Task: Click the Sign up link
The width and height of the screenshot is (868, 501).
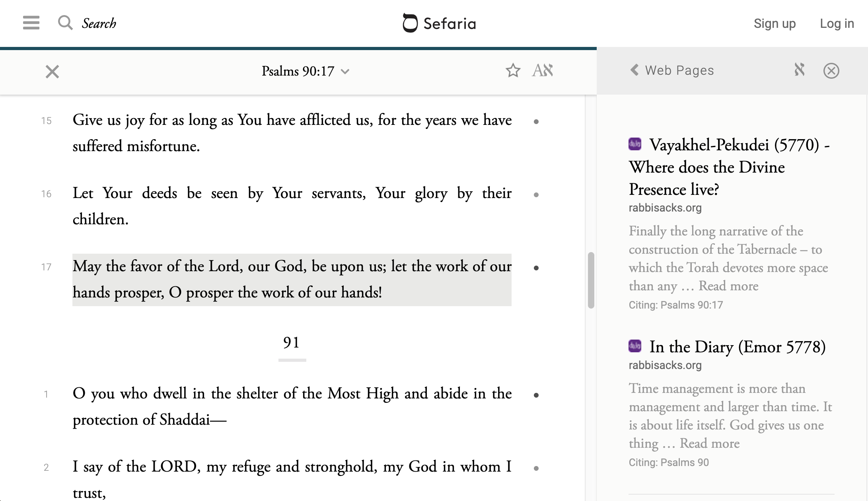Action: click(775, 23)
